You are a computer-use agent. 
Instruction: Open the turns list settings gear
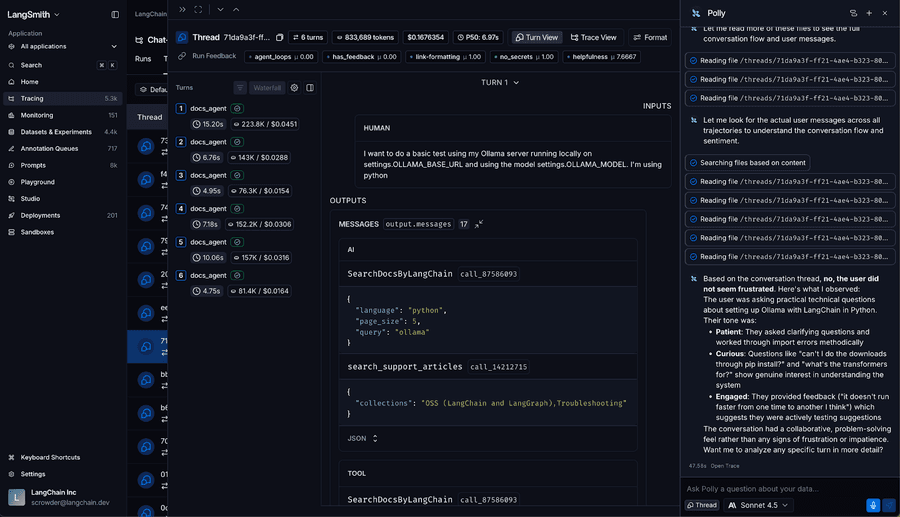pyautogui.click(x=294, y=88)
